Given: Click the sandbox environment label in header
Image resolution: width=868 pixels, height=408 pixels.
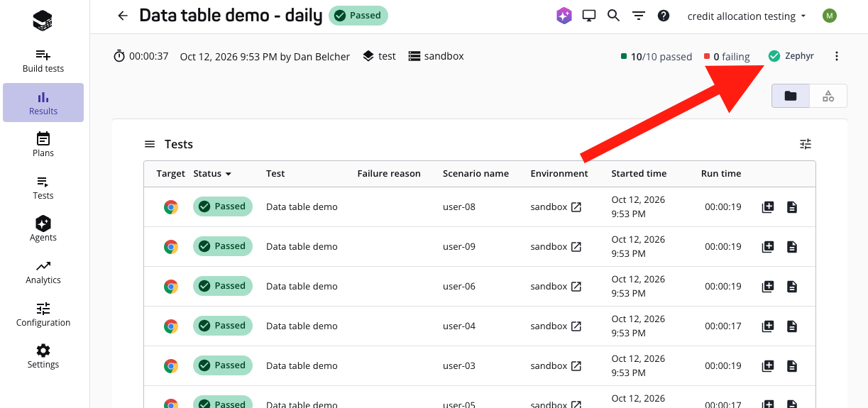Looking at the screenshot, I should click(x=436, y=56).
